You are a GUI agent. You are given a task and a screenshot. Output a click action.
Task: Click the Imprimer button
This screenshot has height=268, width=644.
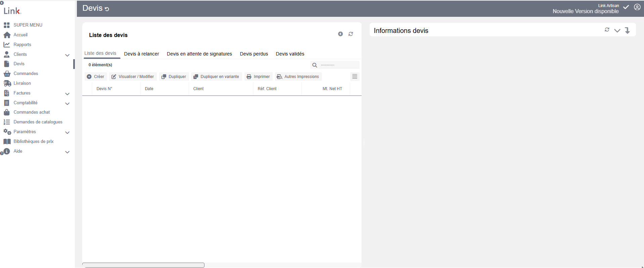point(258,77)
